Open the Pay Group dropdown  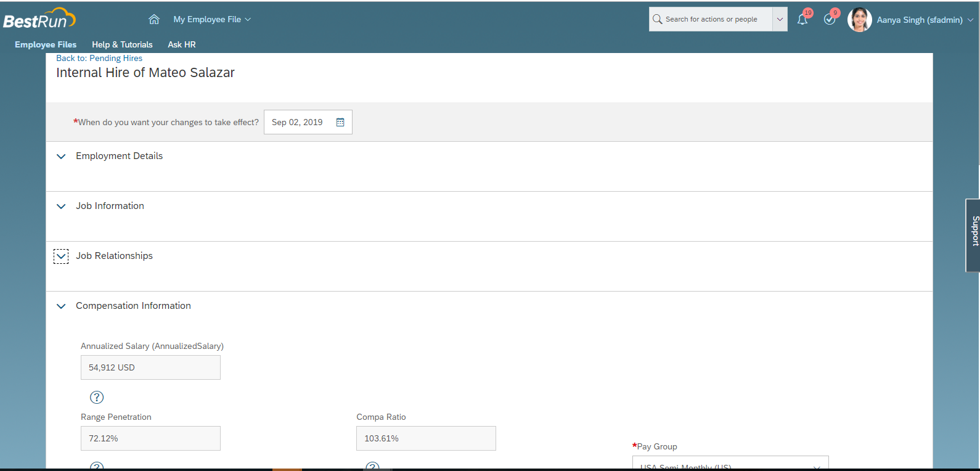[x=730, y=463]
